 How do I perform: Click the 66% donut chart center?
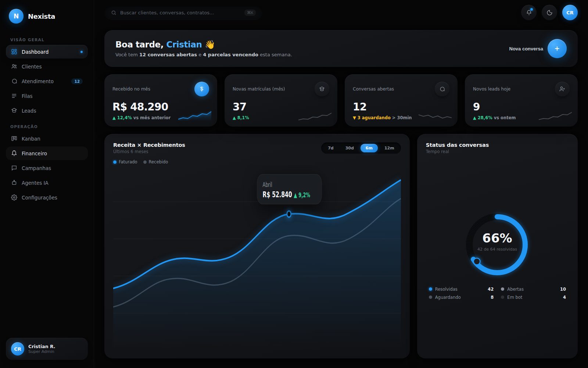(x=497, y=238)
